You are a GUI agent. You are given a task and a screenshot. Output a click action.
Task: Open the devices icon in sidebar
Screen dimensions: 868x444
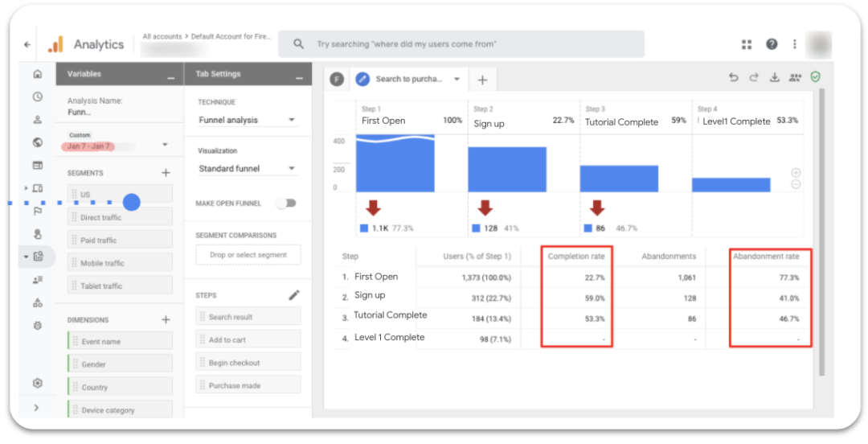point(38,188)
